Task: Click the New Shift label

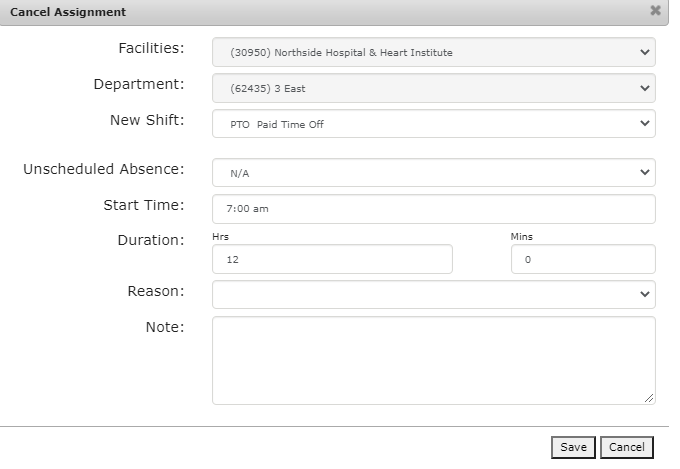Action: [x=147, y=120]
